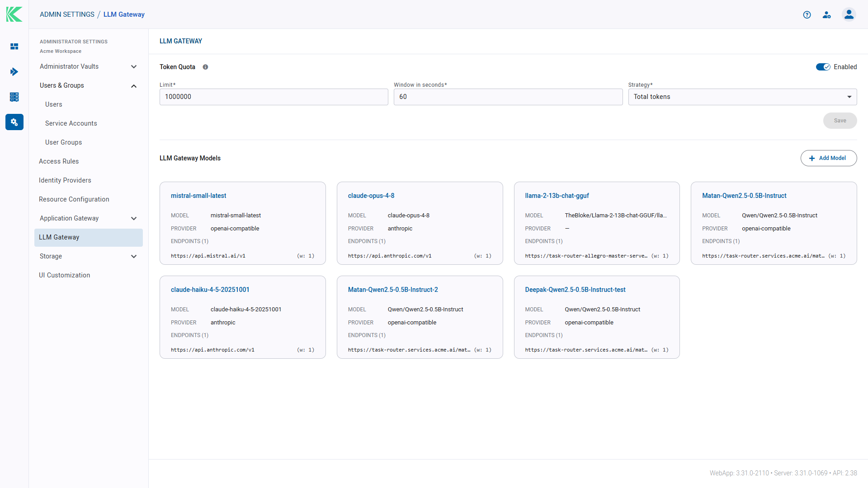The height and width of the screenshot is (488, 868).
Task: Toggle the Token Quota Enabled switch
Action: (823, 67)
